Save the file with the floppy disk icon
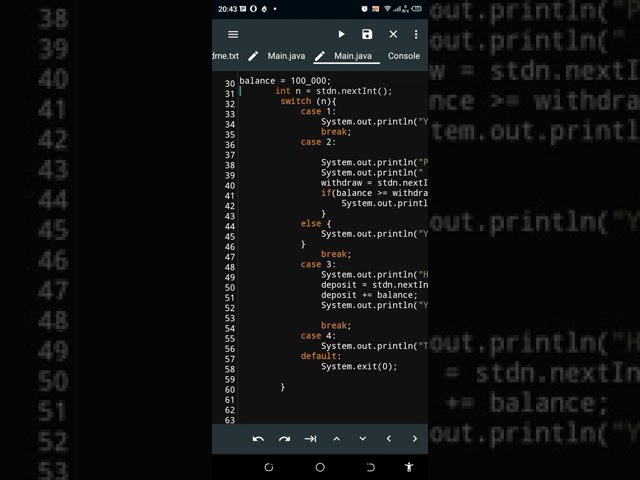640x480 pixels. [x=367, y=34]
